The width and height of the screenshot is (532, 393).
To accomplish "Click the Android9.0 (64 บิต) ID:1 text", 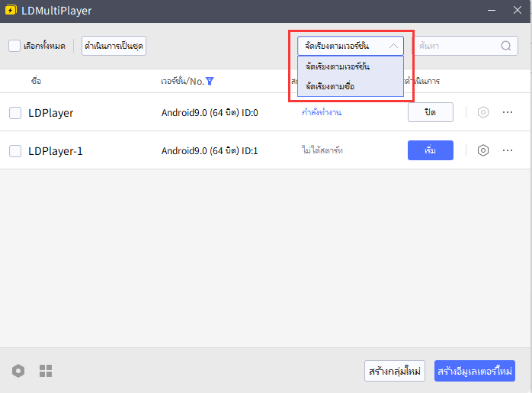I will click(x=210, y=150).
